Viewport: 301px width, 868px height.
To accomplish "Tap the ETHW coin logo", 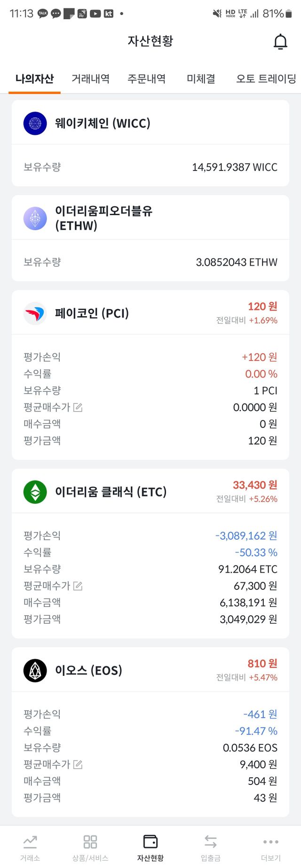I will pyautogui.click(x=35, y=218).
